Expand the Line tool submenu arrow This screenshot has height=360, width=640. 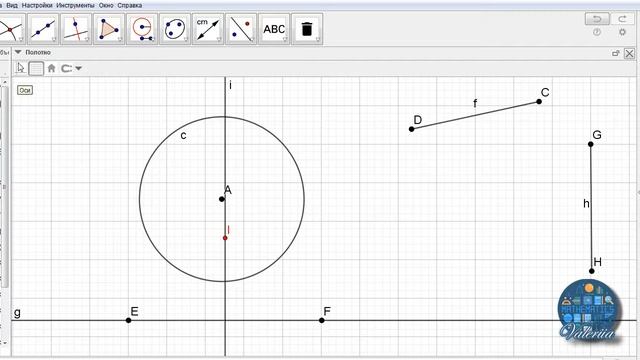pos(55,39)
